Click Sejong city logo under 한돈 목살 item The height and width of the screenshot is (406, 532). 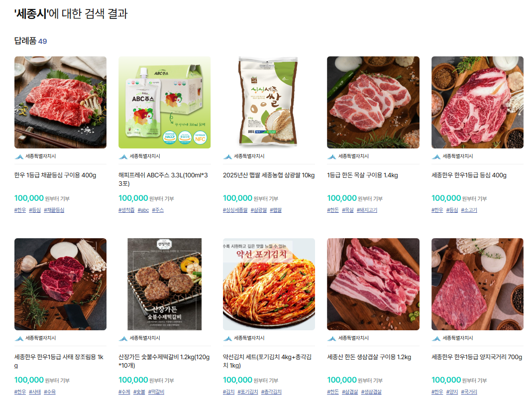332,156
